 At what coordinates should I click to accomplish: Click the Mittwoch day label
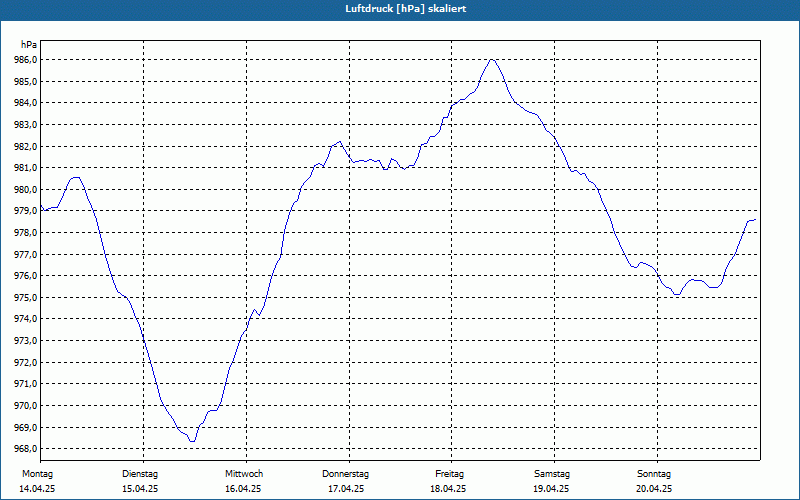[244, 474]
